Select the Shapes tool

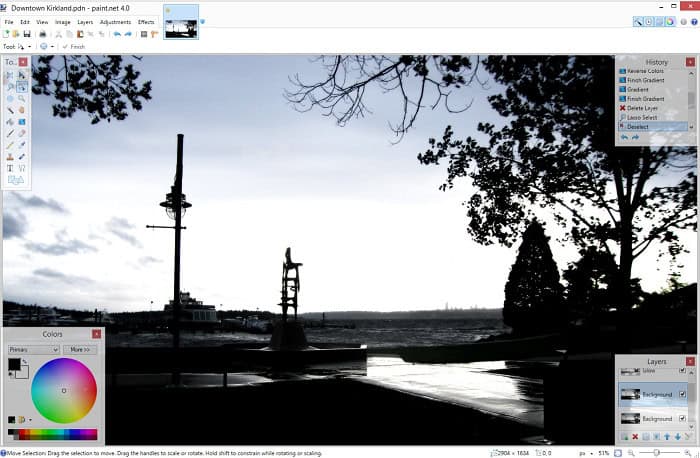(16, 180)
